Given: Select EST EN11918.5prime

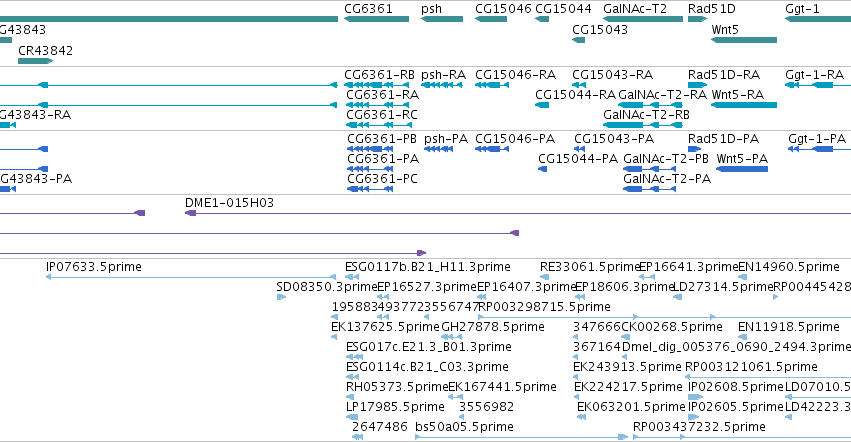Looking at the screenshot, I should (x=741, y=337).
